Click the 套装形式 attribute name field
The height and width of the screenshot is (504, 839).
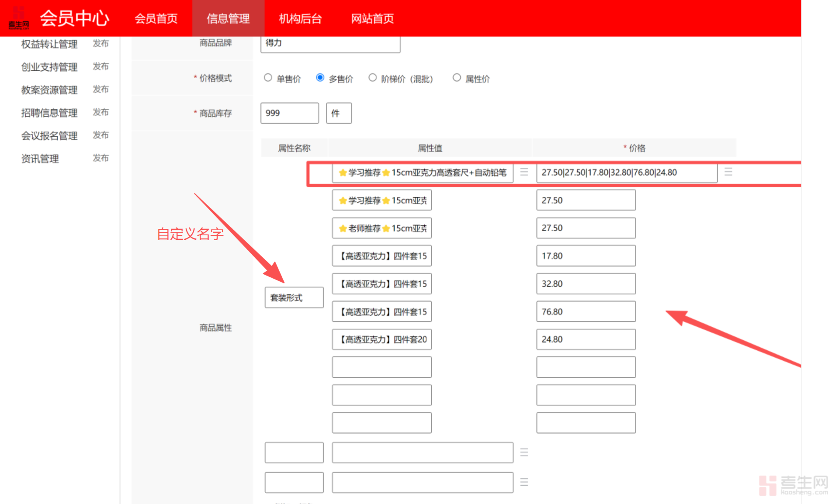pos(294,298)
